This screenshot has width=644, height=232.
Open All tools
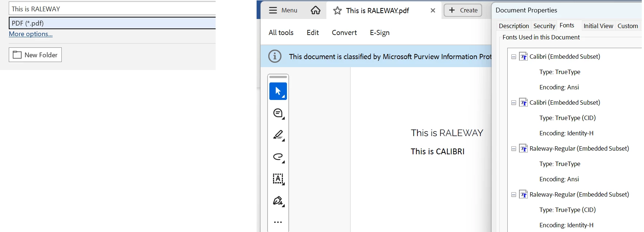pos(281,32)
